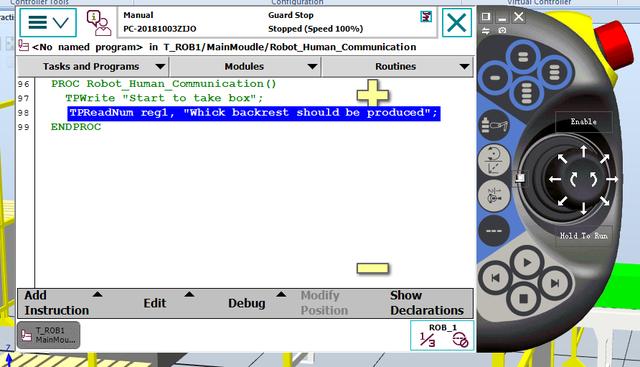Toggle increments hardware button
640x367 pixels.
(x=494, y=231)
